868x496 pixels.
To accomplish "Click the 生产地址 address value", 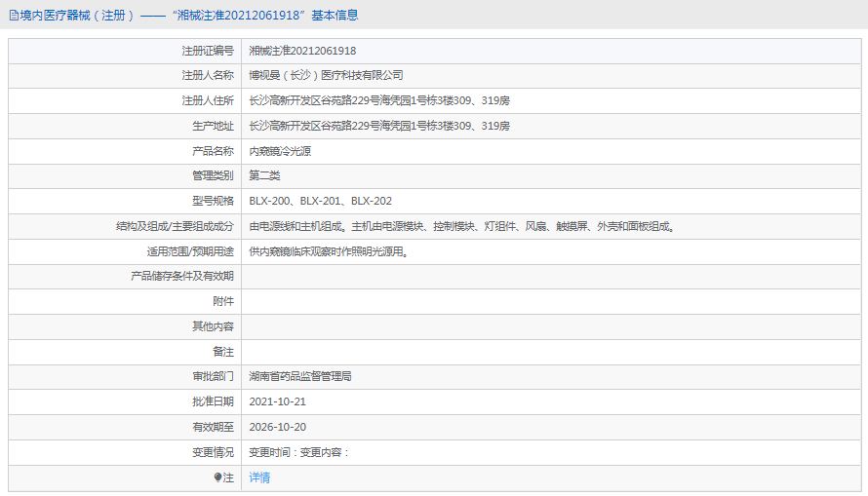I will [379, 126].
